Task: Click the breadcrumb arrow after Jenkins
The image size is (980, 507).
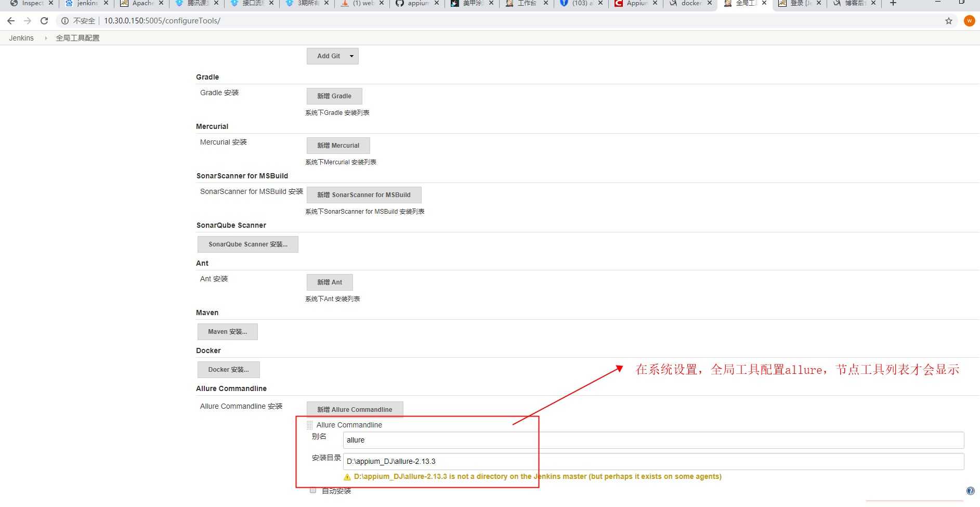Action: (45, 38)
